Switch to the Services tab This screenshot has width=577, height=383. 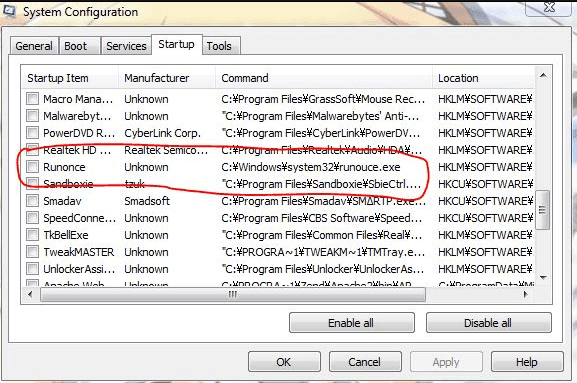click(x=126, y=46)
